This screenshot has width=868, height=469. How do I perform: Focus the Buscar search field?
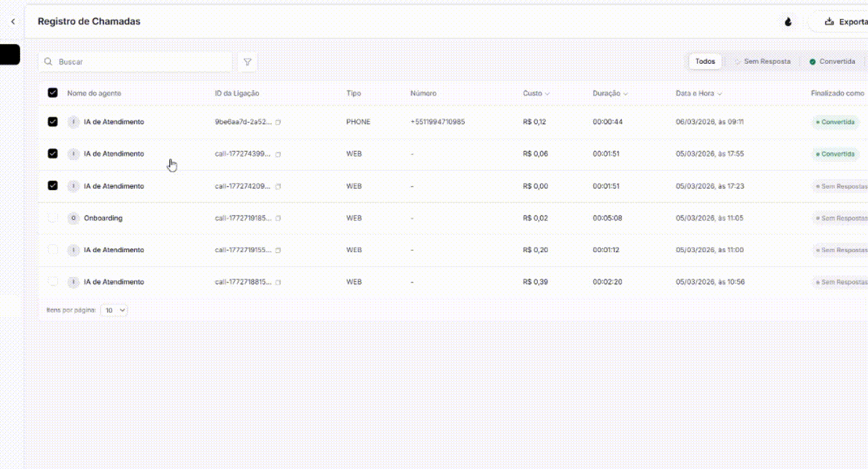tap(135, 62)
